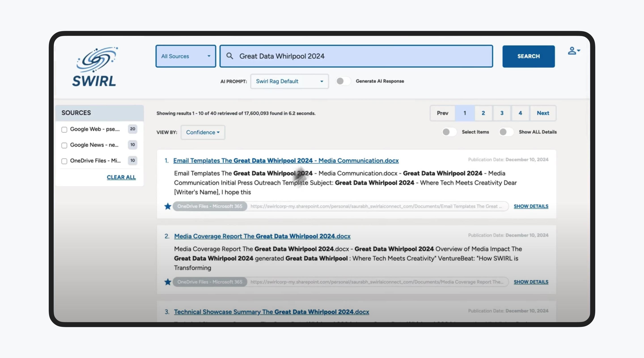Star the Email Templates search result
Screen dimensions: 644x358
pyautogui.click(x=168, y=206)
